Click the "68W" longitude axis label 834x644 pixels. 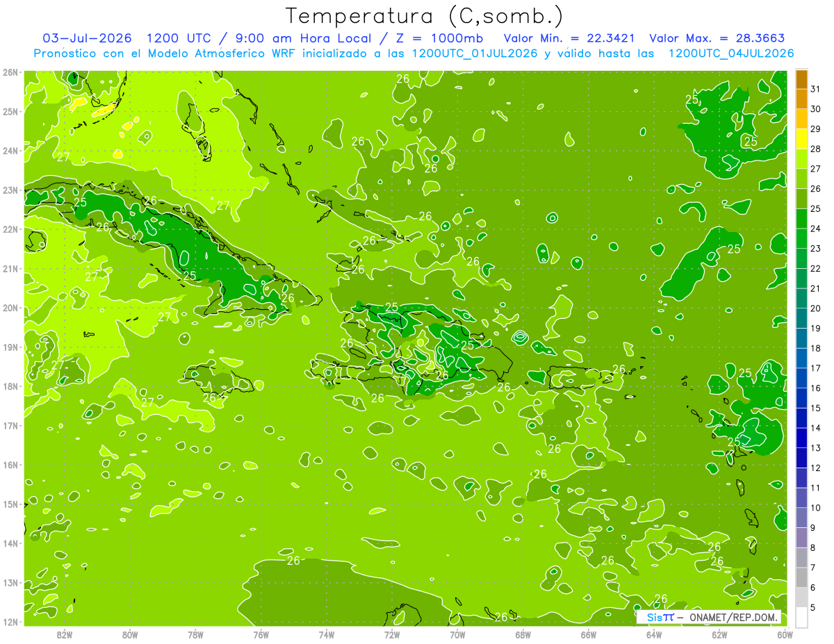point(523,634)
